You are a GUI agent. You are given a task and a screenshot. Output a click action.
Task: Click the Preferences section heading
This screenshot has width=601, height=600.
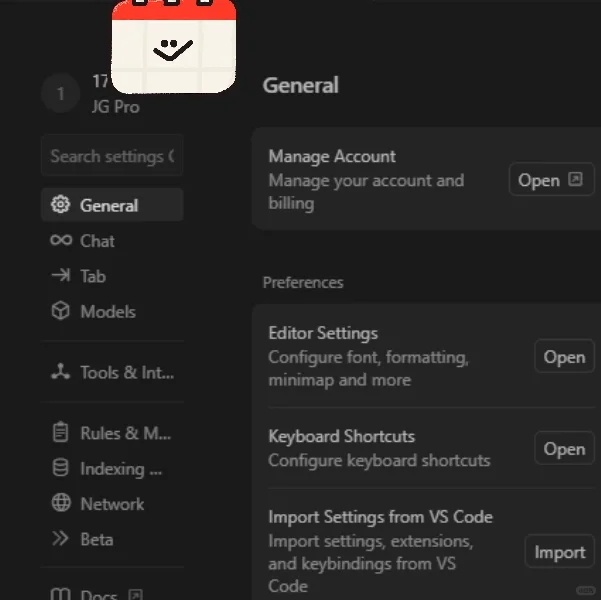point(303,283)
